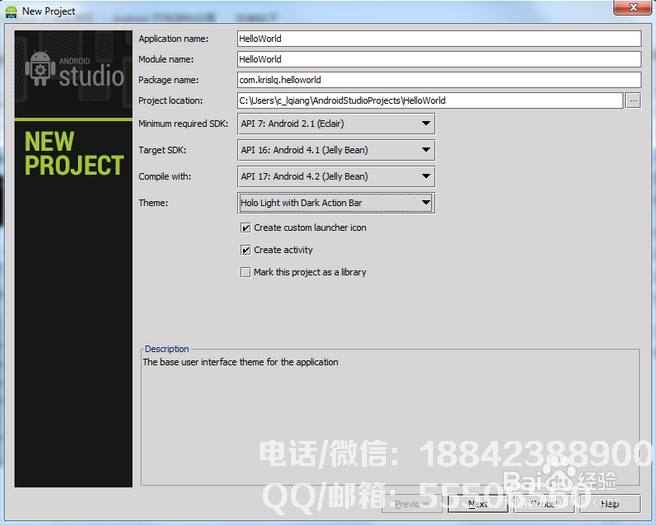Image resolution: width=656 pixels, height=525 pixels.
Task: Click the Android icon in title bar
Action: coord(11,11)
